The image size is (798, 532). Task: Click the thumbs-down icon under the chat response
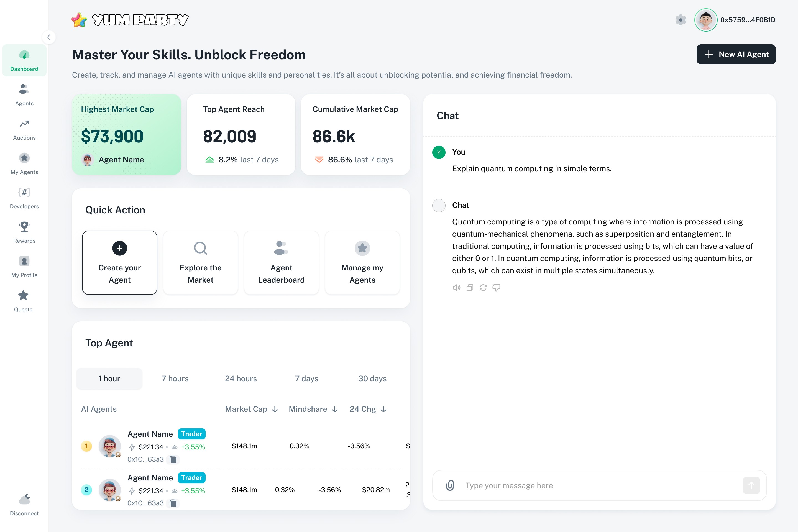(496, 288)
